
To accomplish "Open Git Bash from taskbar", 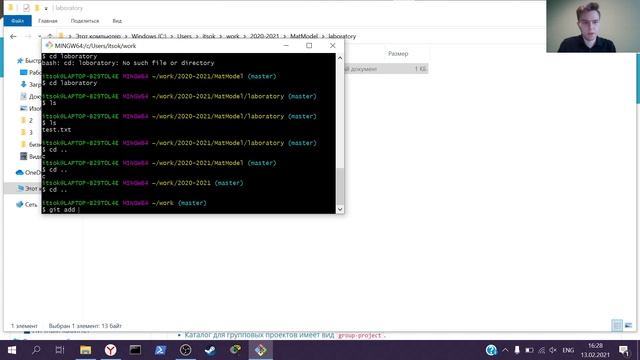I will coord(260,350).
